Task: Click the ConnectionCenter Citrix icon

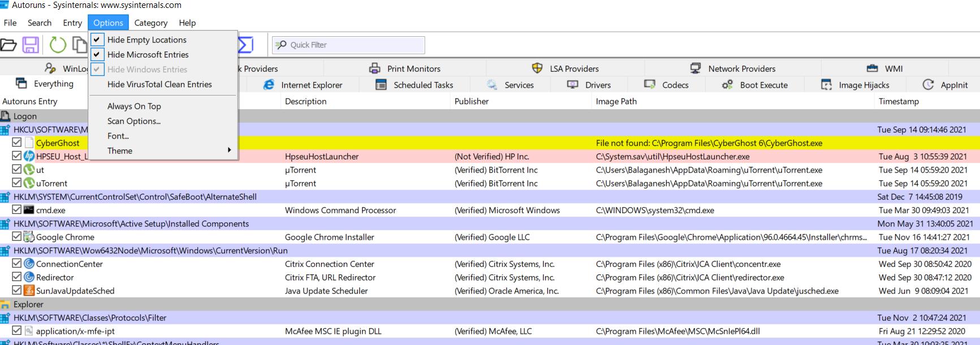Action: pos(29,264)
